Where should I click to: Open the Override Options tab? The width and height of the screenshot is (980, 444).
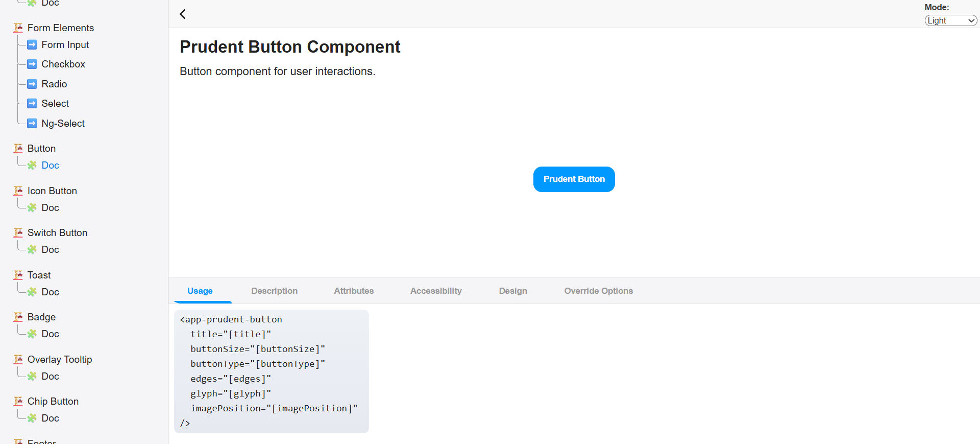click(x=598, y=291)
